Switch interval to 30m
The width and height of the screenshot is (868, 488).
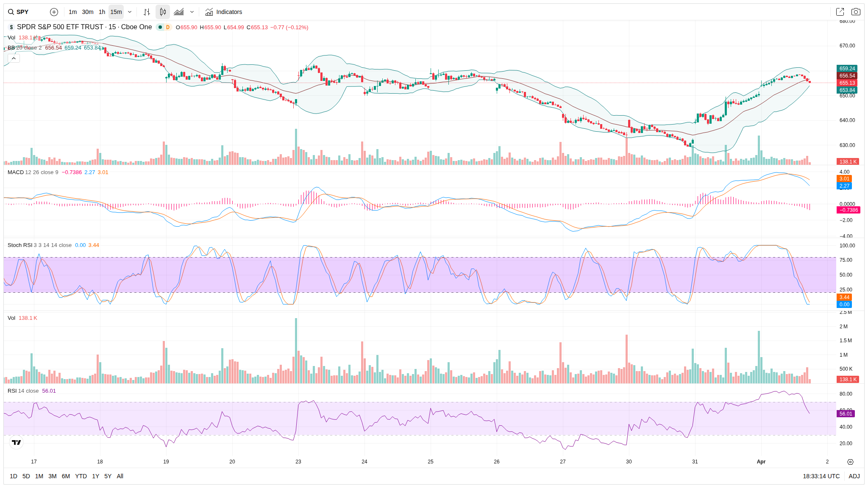[x=88, y=12]
